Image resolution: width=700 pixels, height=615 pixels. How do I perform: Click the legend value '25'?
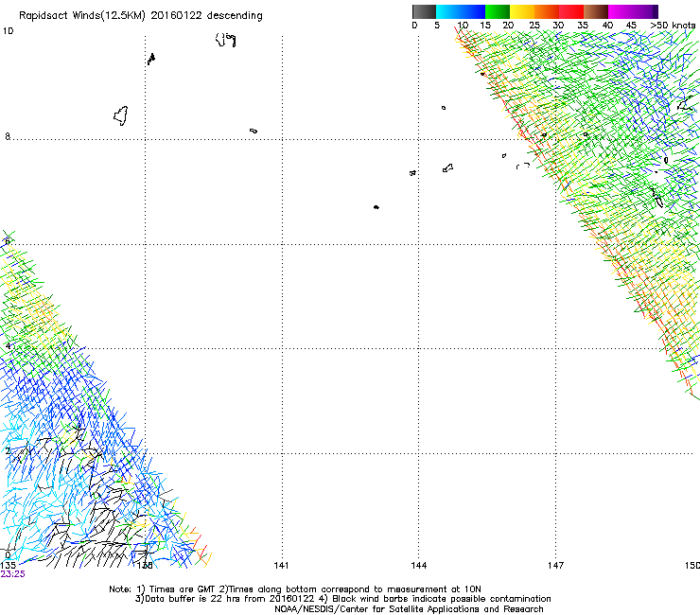[534, 25]
